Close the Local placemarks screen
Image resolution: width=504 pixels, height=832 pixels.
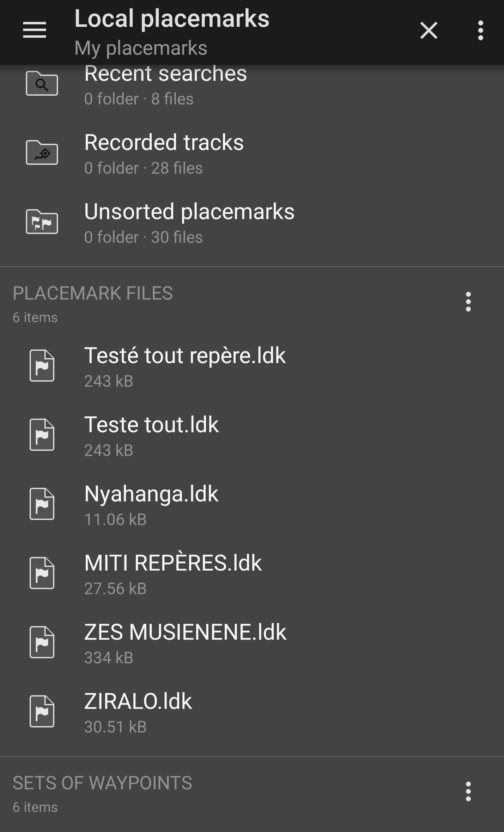tap(429, 30)
